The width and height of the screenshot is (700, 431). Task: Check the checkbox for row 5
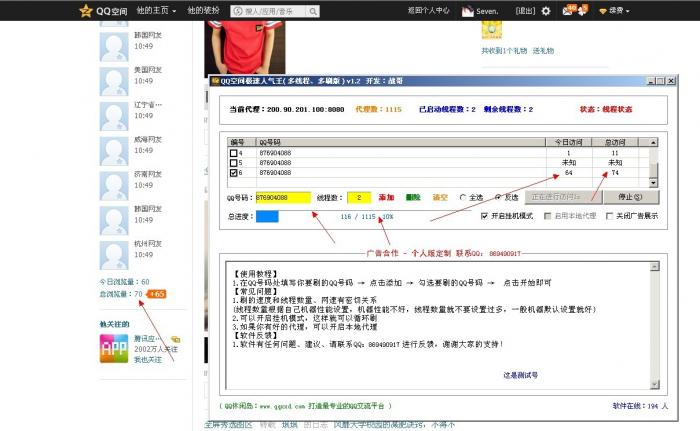click(x=233, y=163)
